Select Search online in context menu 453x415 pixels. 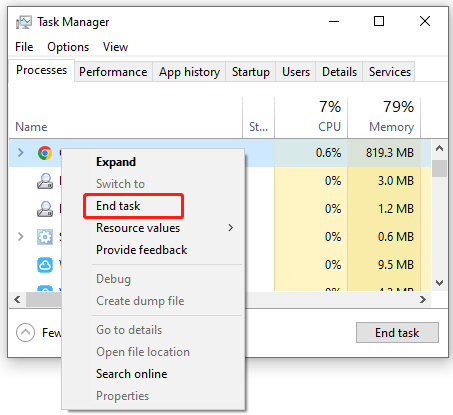click(132, 374)
